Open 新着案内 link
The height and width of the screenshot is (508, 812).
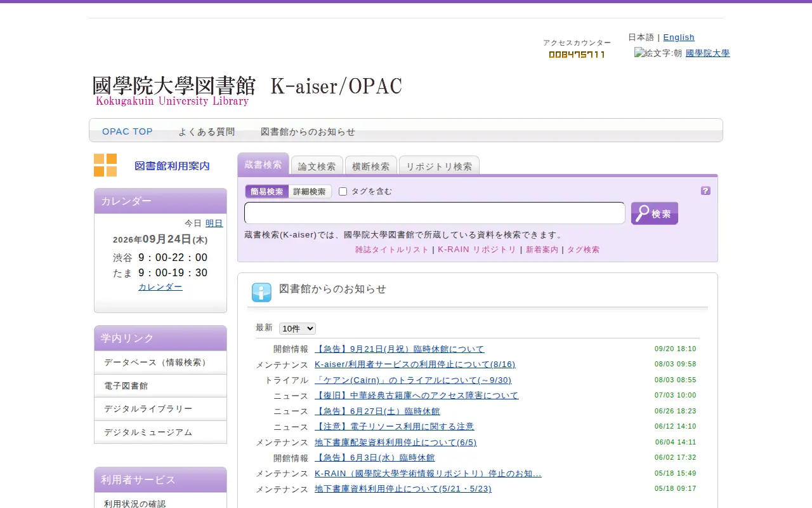pos(542,250)
